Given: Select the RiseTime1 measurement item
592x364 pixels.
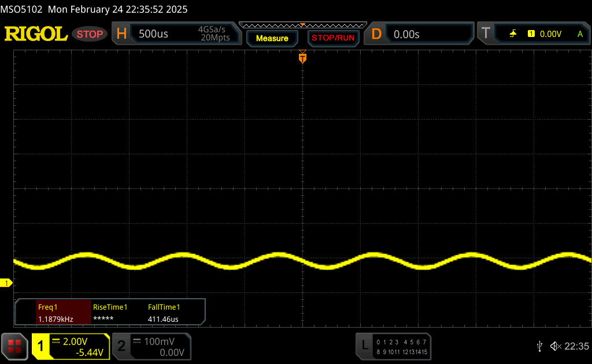Looking at the screenshot, I should (110, 313).
